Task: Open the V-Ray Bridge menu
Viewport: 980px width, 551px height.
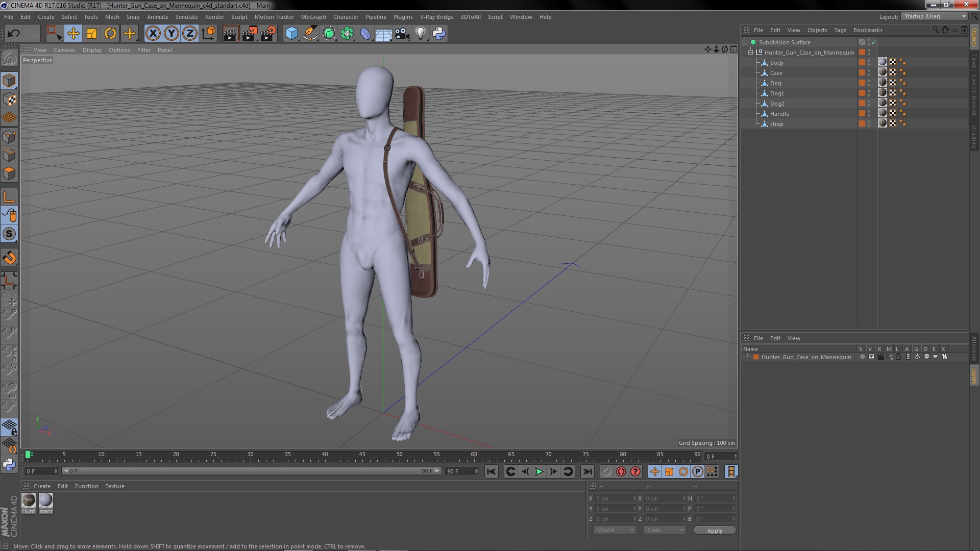Action: [436, 17]
